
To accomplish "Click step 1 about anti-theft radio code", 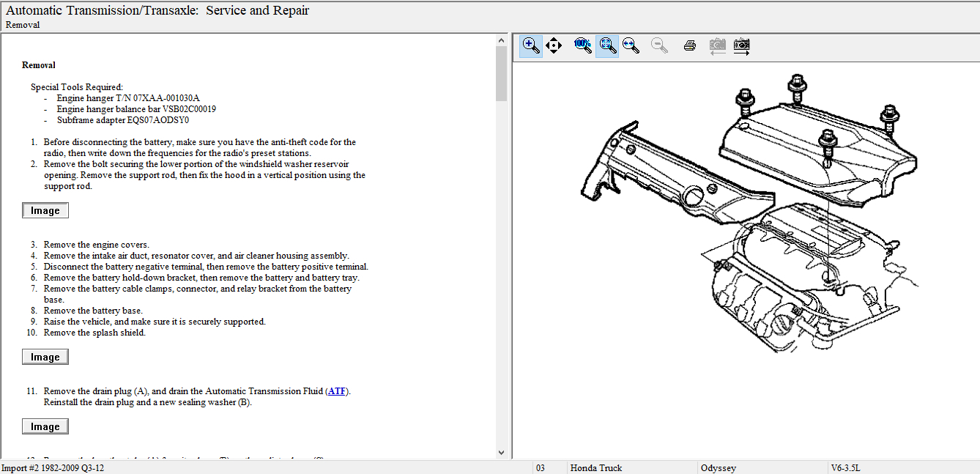I will [199, 147].
